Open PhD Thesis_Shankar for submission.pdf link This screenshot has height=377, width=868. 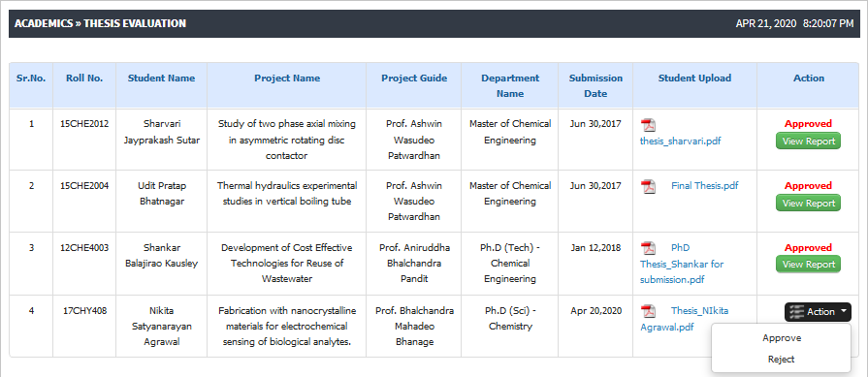(682, 264)
